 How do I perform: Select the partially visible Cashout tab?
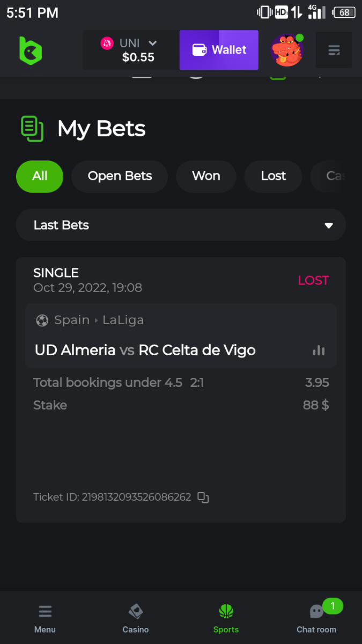[x=334, y=176]
